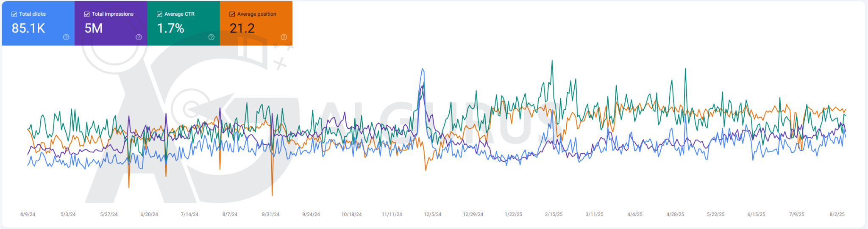Open the Total clicks help icon
The image size is (868, 229).
pyautogui.click(x=66, y=37)
